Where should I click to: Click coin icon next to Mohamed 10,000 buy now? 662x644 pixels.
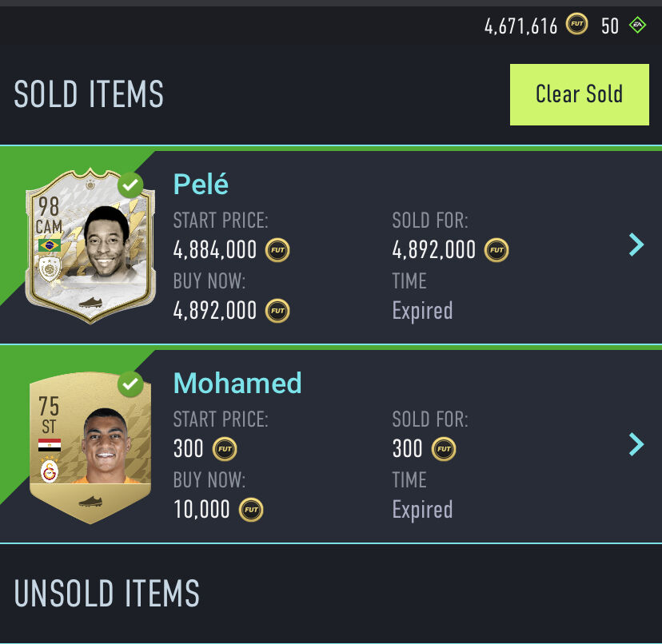[251, 509]
